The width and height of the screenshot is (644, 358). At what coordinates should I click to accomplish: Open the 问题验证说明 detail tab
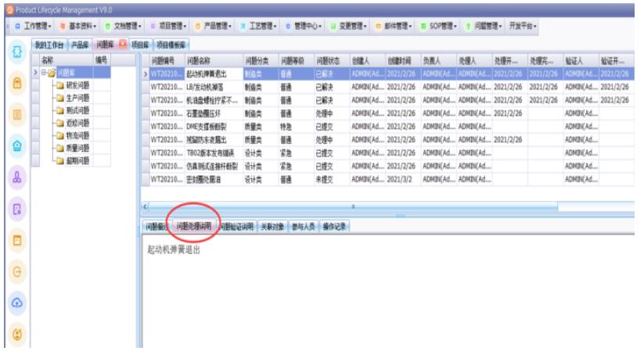pos(237,227)
